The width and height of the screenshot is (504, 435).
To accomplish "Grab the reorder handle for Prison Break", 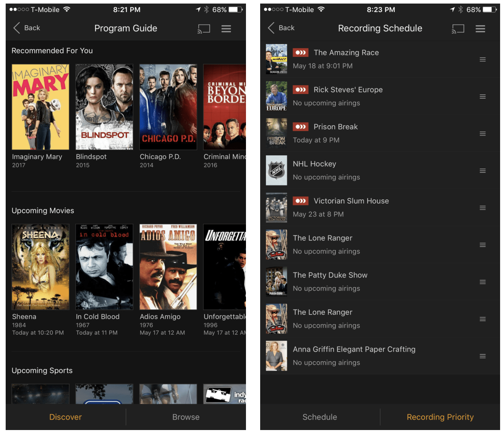I will click(483, 133).
